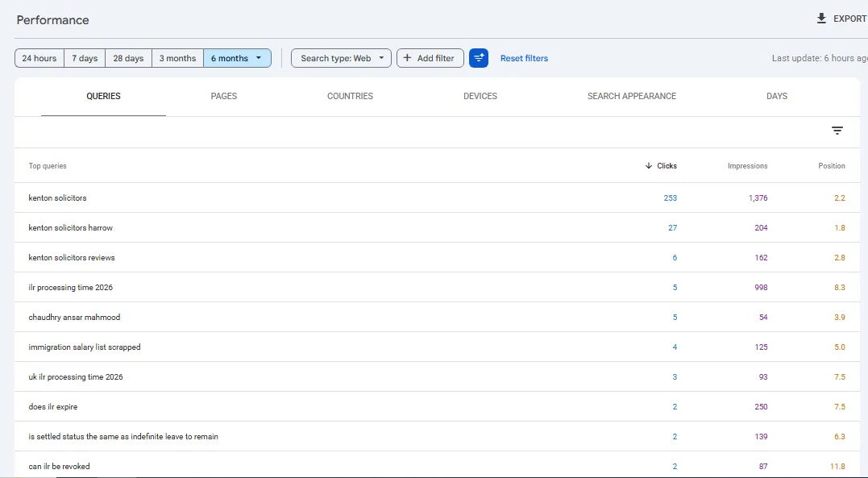Sort by the Position column header
Viewport: 868px width, 478px height.
[832, 165]
